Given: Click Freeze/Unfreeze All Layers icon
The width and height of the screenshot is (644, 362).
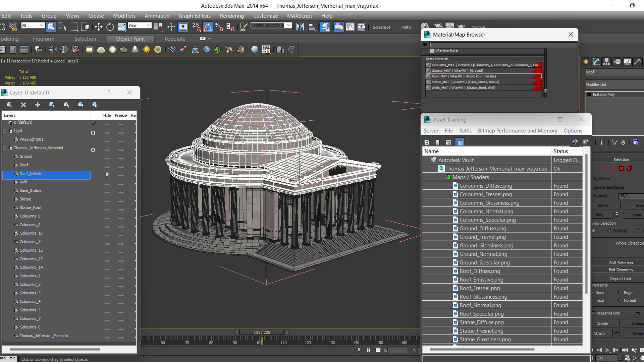Looking at the screenshot, I should 95,105.
